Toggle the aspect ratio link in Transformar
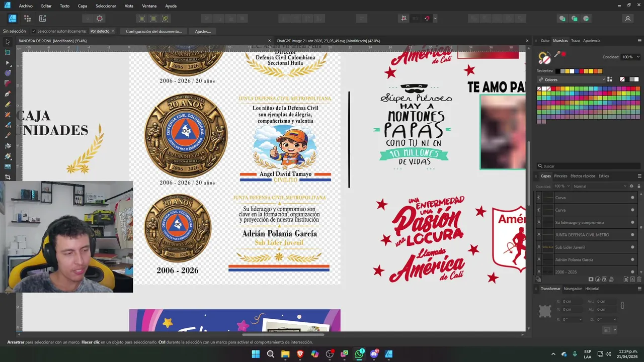Viewport: 644px width, 362px height. coord(623,305)
